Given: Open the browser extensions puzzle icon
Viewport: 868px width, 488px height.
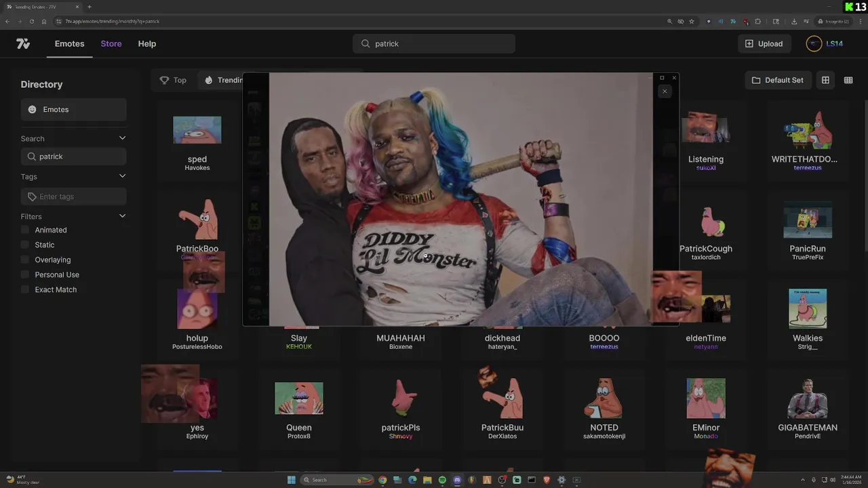Looking at the screenshot, I should [x=757, y=21].
